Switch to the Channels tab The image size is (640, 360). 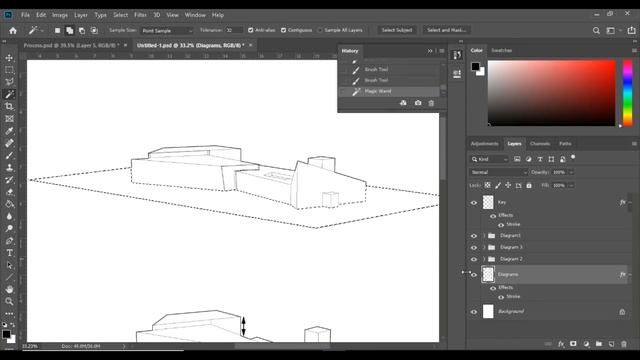(540, 144)
